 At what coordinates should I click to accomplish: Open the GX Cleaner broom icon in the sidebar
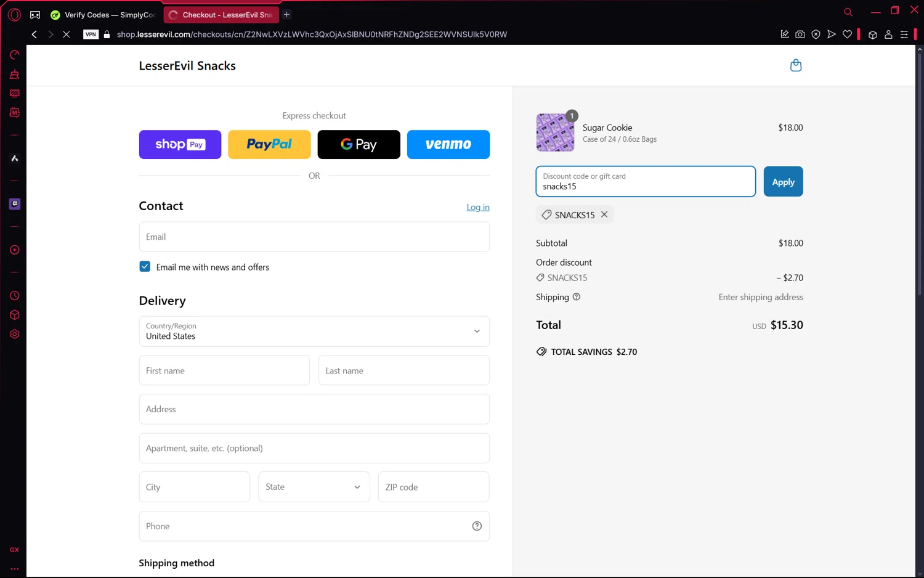click(15, 74)
